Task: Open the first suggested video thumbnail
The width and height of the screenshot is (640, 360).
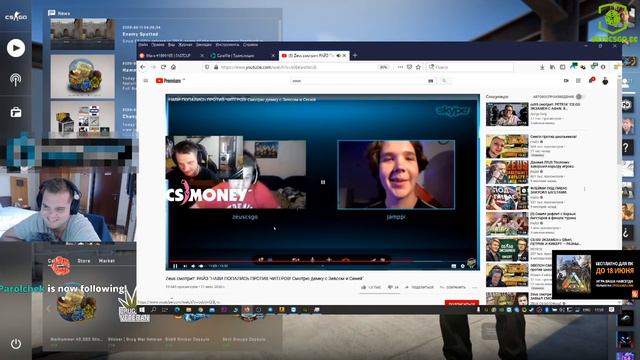Action: pos(507,114)
